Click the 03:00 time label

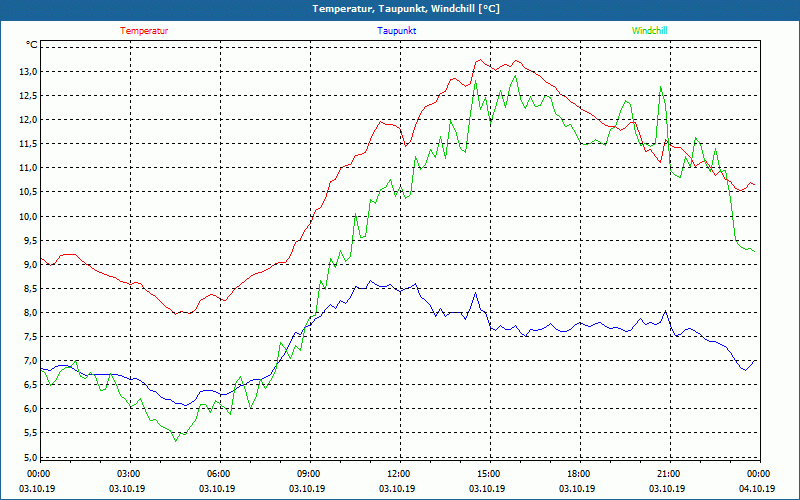tap(130, 474)
